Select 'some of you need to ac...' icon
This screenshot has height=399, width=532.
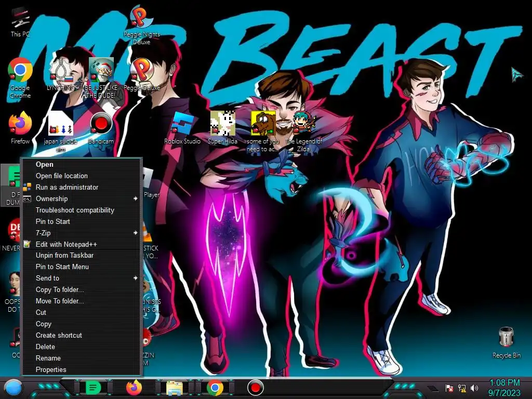click(x=263, y=132)
